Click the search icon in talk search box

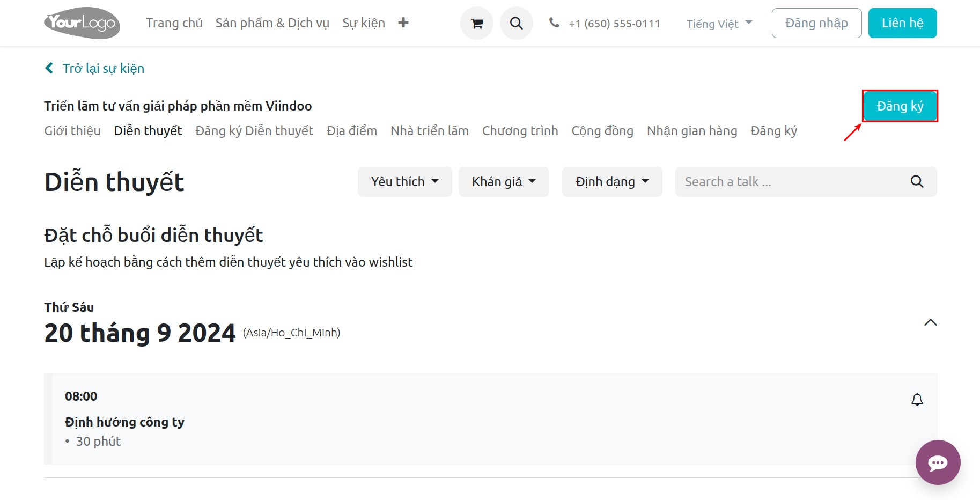917,182
